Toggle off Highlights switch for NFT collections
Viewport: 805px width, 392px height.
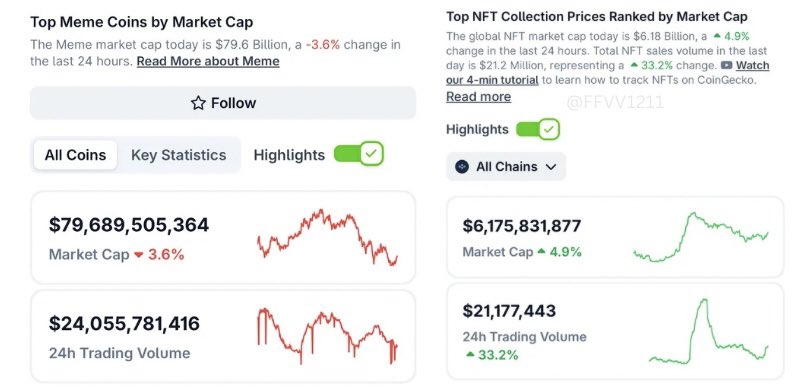point(538,129)
